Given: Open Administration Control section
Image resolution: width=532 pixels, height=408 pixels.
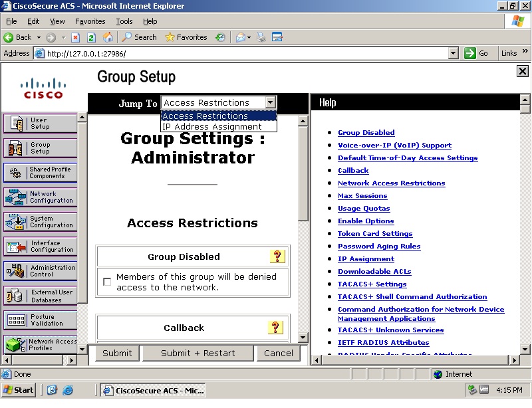Looking at the screenshot, I should 40,271.
